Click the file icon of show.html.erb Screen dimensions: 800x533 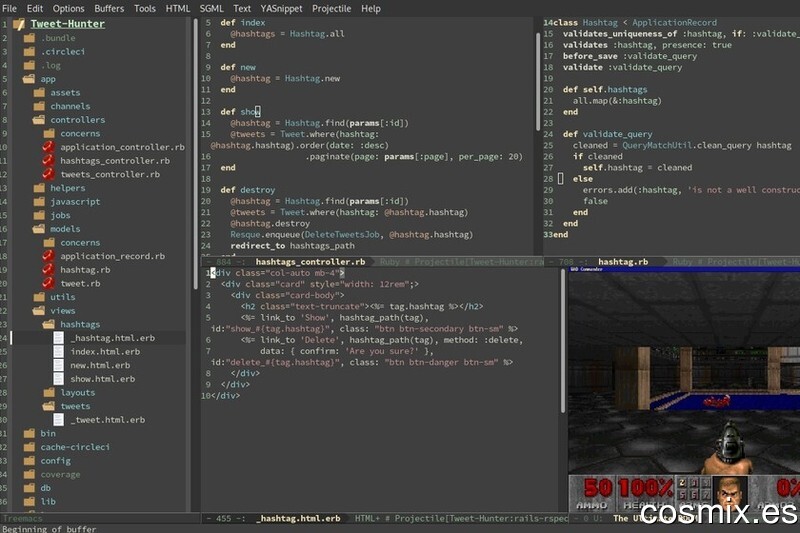point(59,379)
